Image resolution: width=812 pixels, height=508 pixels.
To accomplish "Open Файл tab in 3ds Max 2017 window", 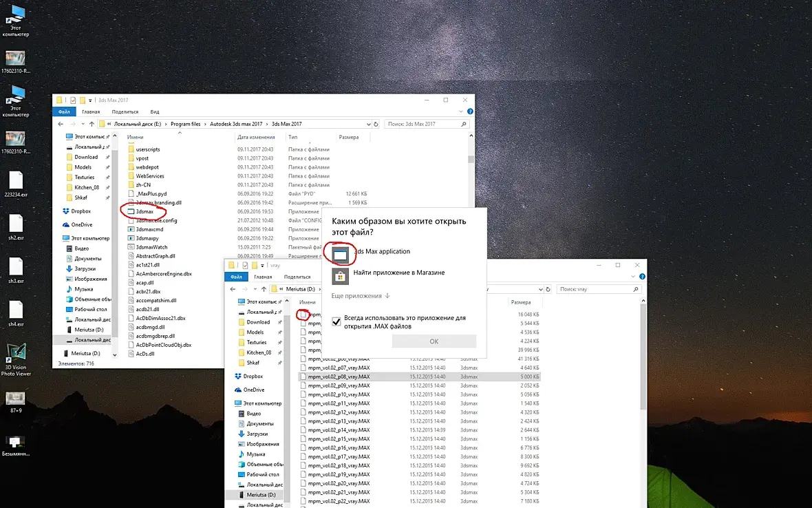I will (64, 112).
